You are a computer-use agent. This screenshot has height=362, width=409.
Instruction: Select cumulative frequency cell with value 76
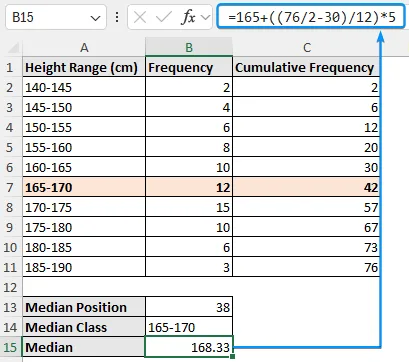point(306,267)
